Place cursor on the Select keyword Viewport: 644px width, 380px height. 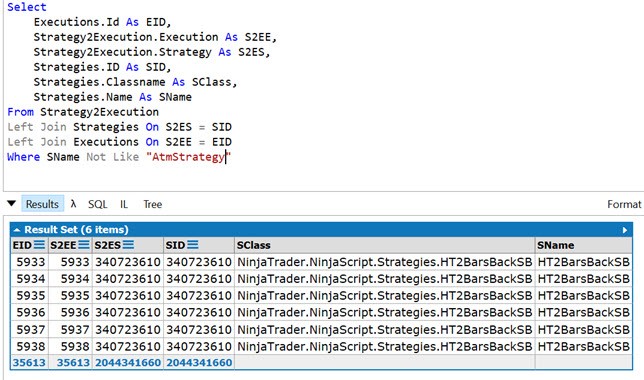coord(27,7)
